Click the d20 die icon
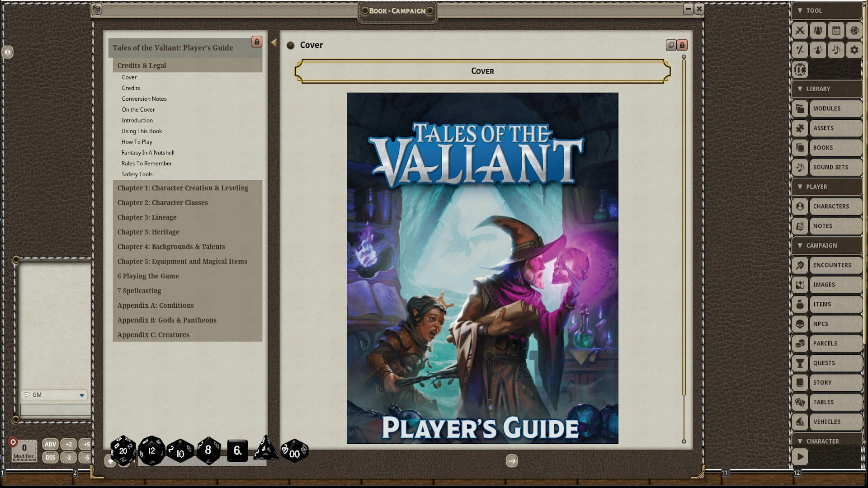The height and width of the screenshot is (488, 868). coord(123,450)
